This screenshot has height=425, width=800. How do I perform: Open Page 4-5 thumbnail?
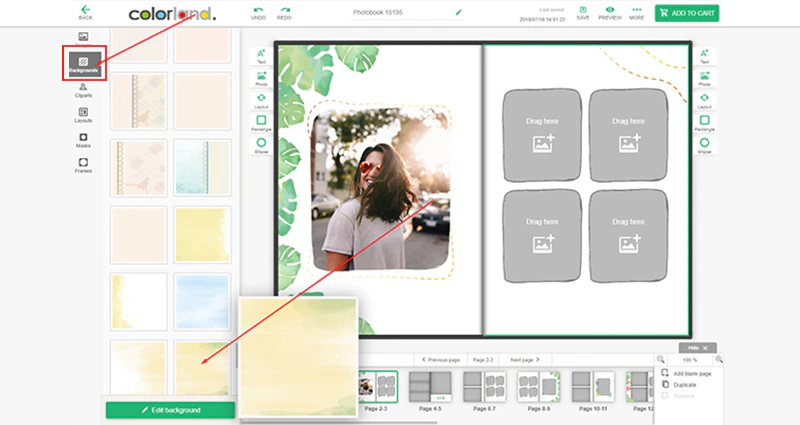click(430, 390)
